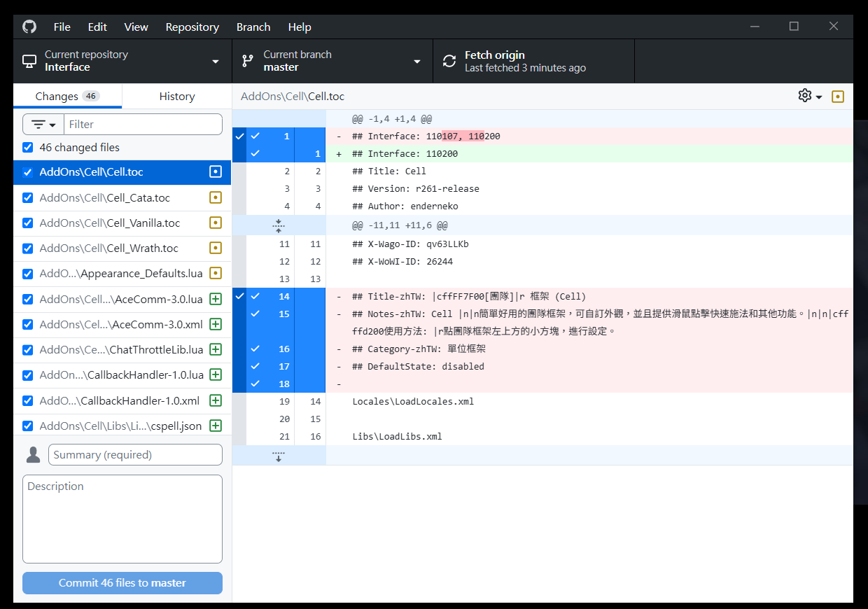Click modified badge on Cell_Cata.toc row
Screen dimensions: 868x609
(216, 197)
